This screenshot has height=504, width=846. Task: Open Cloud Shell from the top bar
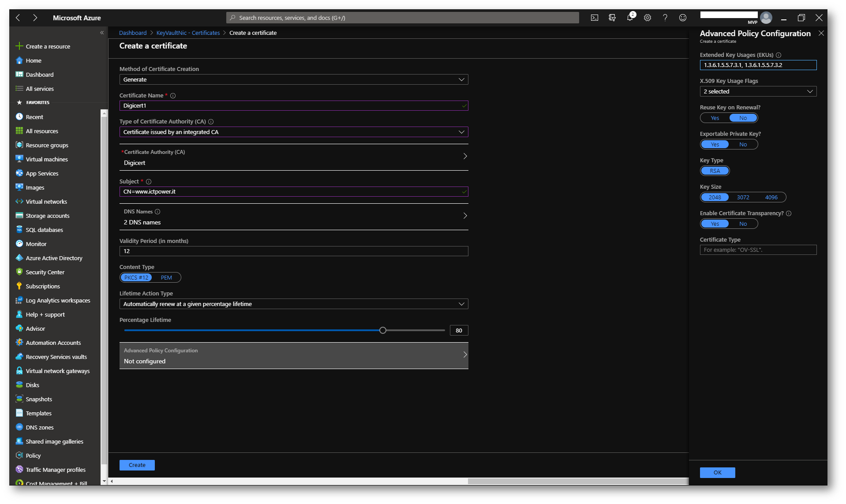pyautogui.click(x=594, y=18)
